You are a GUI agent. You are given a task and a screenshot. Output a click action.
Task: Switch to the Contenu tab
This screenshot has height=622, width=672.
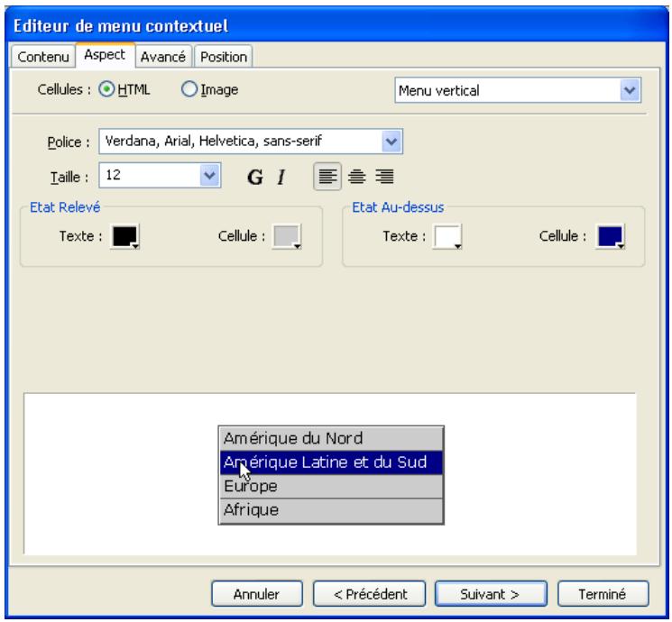(x=43, y=57)
